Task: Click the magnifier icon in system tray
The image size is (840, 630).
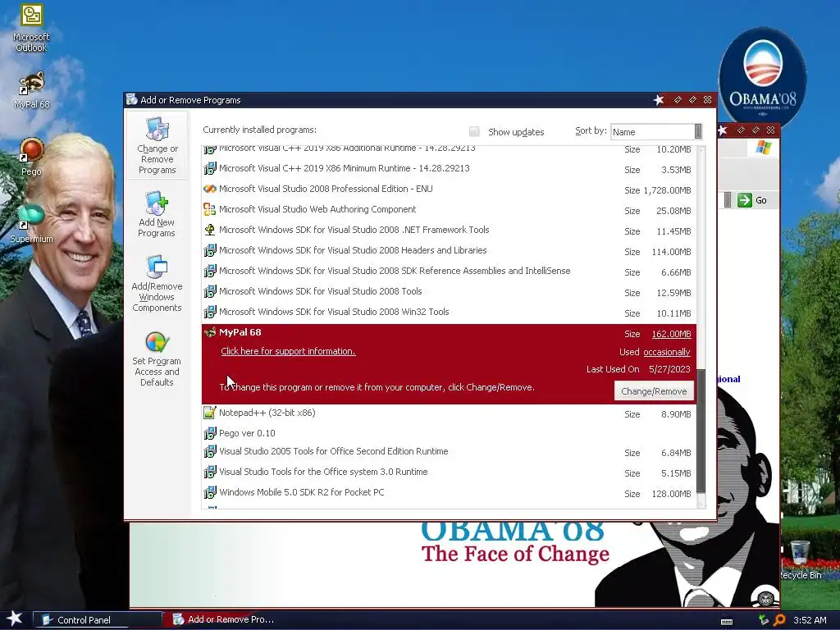Action: tap(779, 620)
